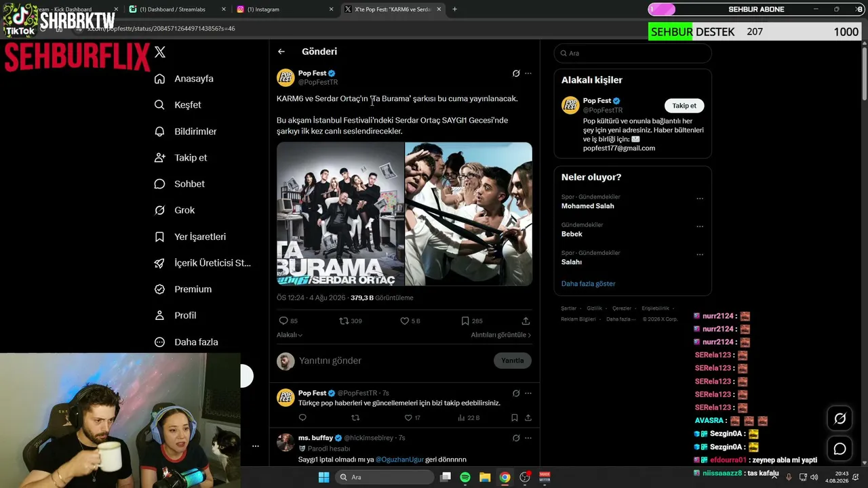Click the volume icon in the system tray
868x488 pixels.
[814, 477]
